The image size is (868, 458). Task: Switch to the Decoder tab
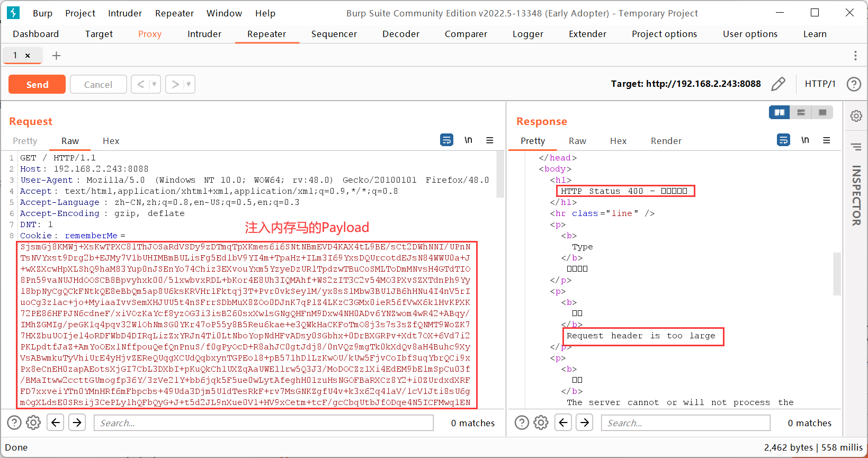tap(400, 34)
